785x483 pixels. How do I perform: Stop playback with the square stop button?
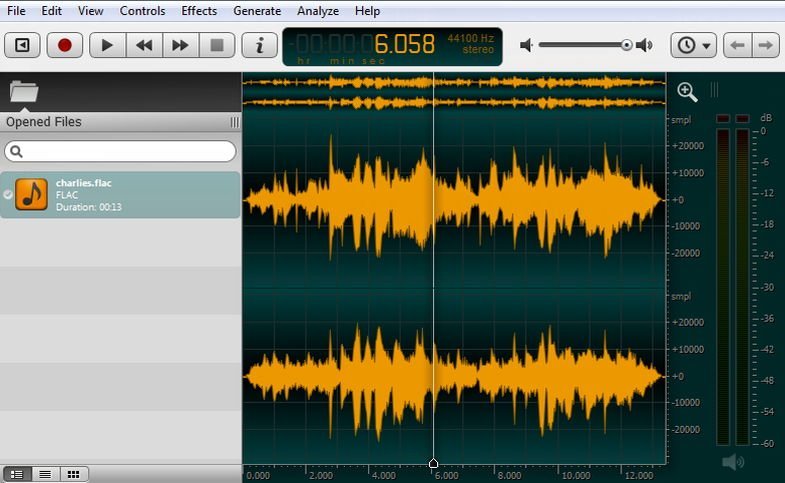click(x=216, y=45)
